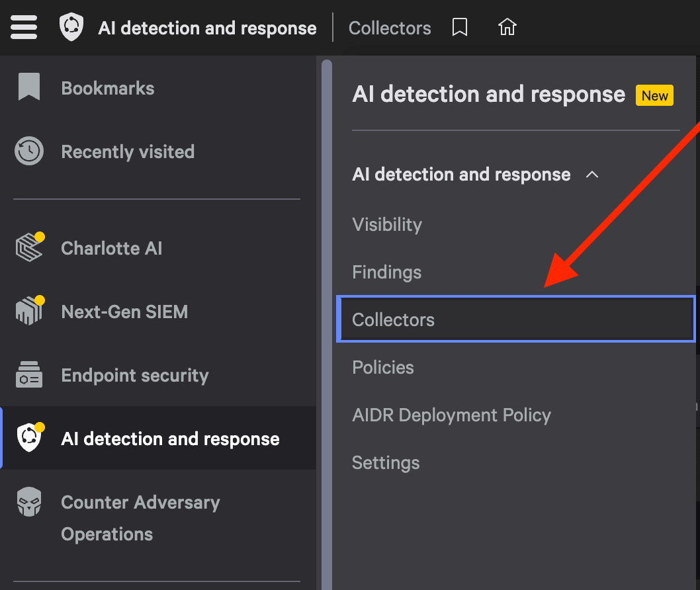Collapse the AI detection and response section chevron
Viewport: 700px width, 590px height.
pyautogui.click(x=592, y=175)
